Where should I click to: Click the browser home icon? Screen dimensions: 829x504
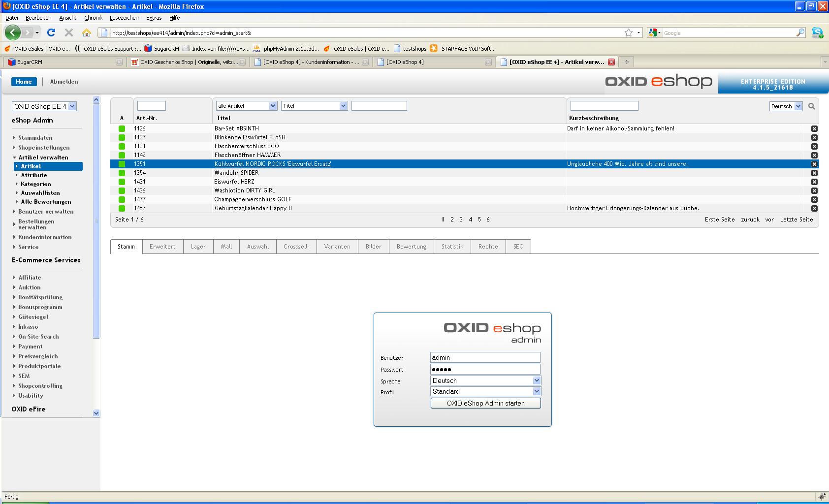[87, 32]
